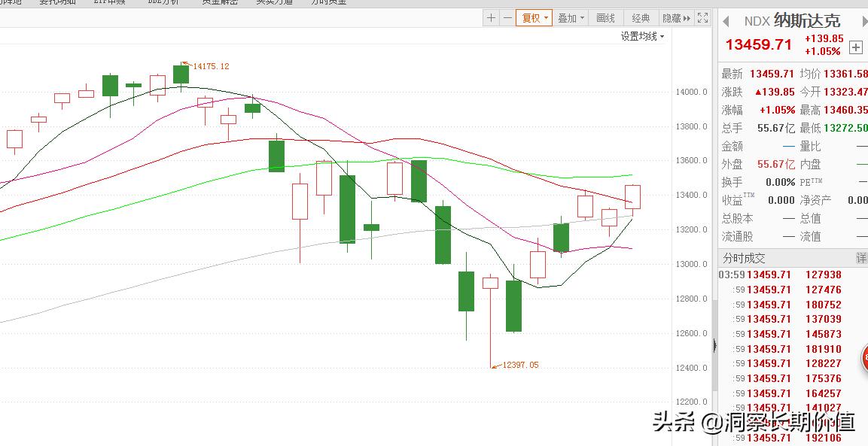Click the 收益 TTM value 0.000
The image size is (868, 446).
781,200
